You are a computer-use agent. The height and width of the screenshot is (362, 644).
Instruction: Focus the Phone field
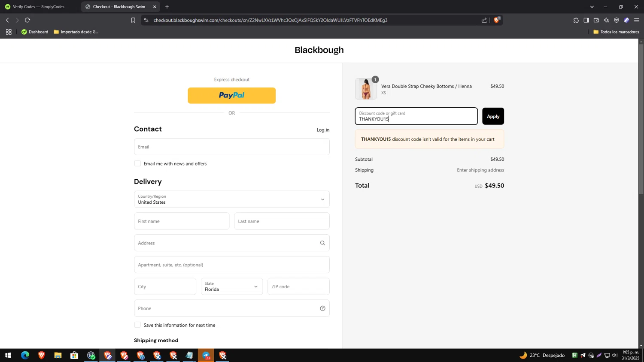point(232,308)
